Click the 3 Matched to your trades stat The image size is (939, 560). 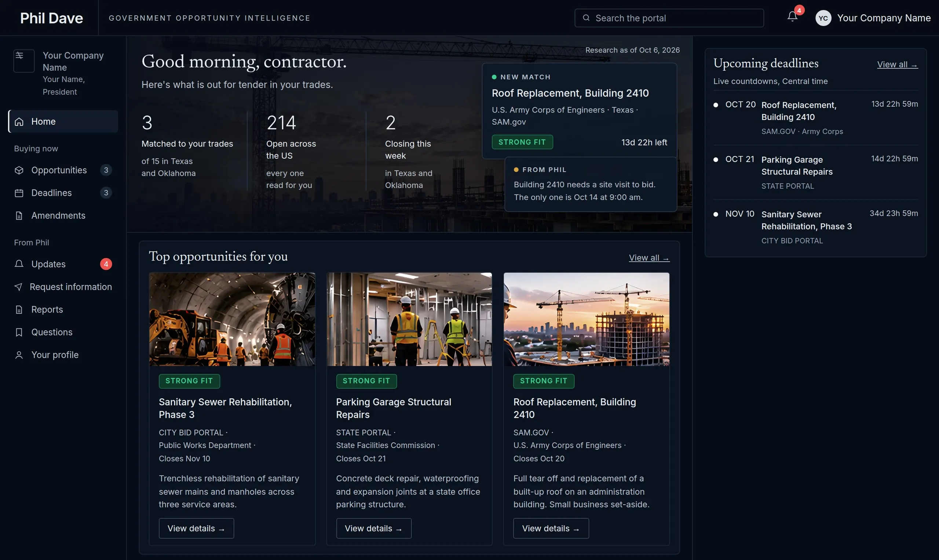187,145
